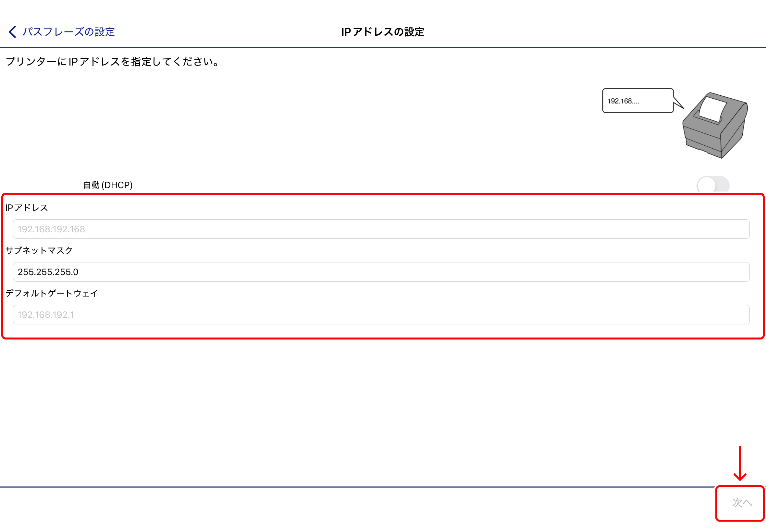Click the 255.255.255.0 subnet mask value

[x=48, y=272]
